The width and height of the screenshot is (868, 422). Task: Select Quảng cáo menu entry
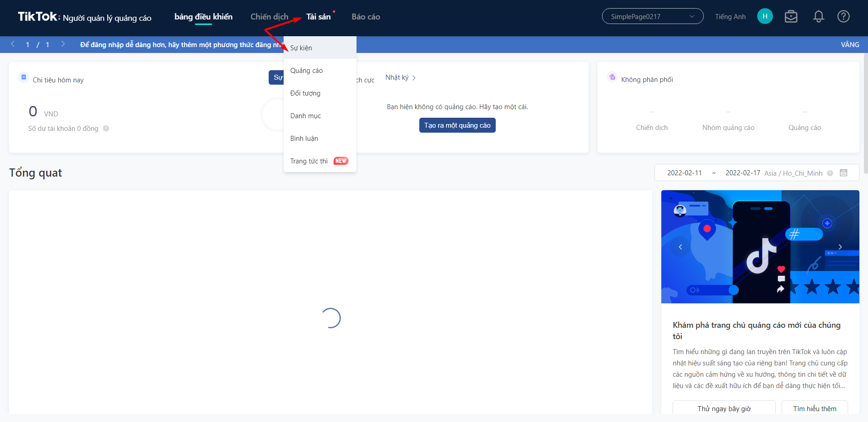click(x=320, y=71)
